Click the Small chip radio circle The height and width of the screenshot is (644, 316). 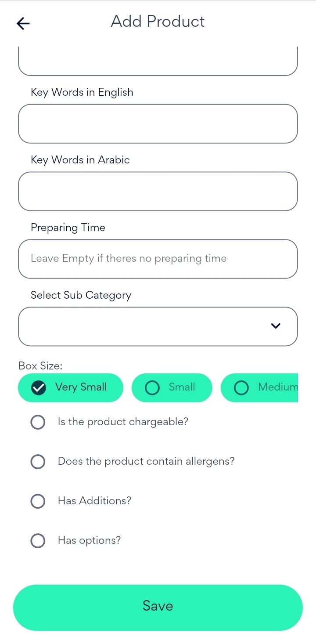pos(152,387)
